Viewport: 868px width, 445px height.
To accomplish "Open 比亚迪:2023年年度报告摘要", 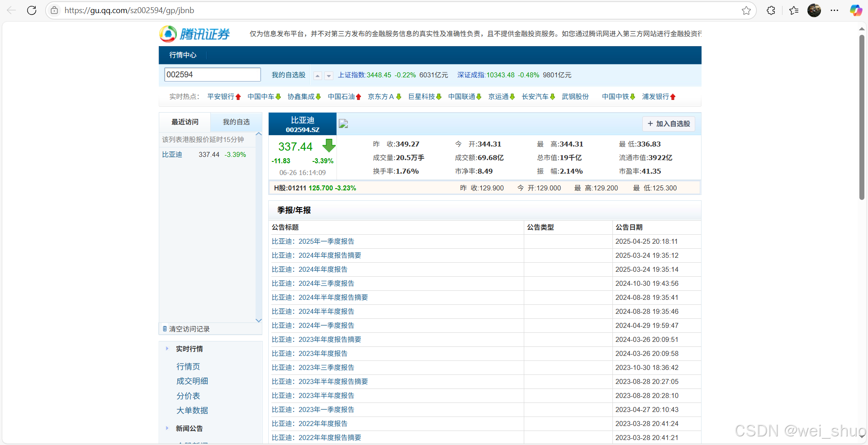I will coord(316,340).
